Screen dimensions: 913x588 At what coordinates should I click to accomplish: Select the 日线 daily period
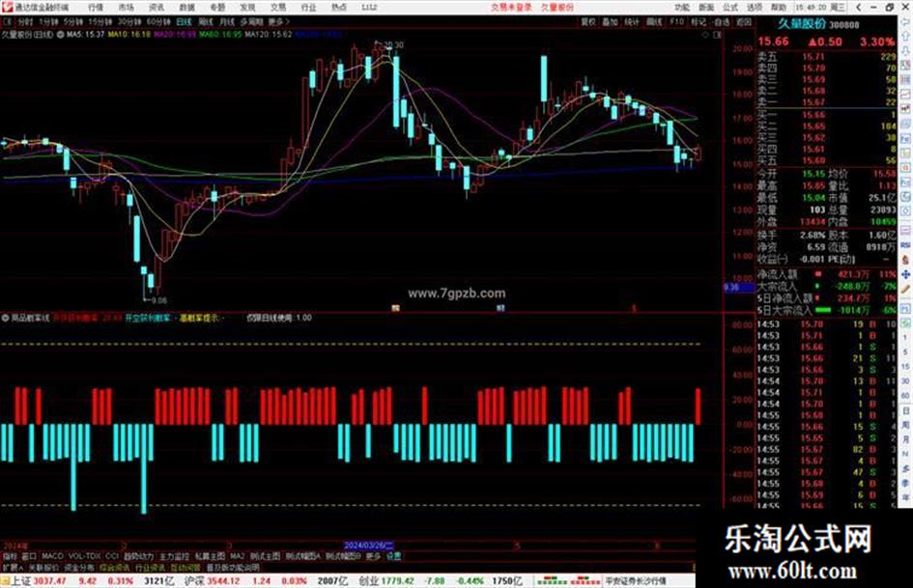click(x=184, y=21)
